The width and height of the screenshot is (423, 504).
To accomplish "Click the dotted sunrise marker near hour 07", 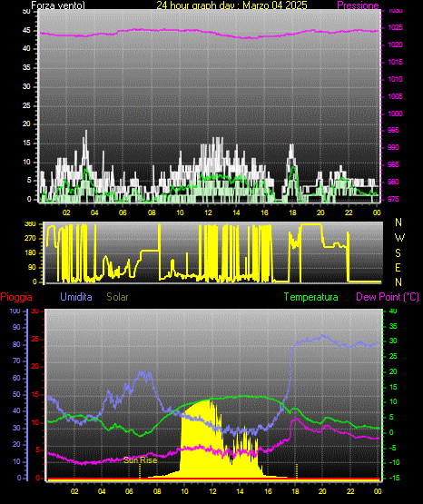I will pos(140,471).
